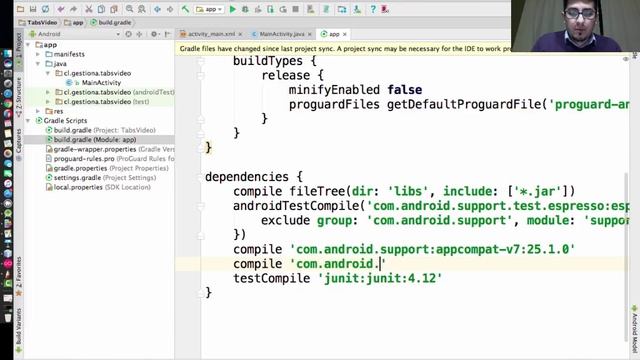Toggle the Captures tool window tab
This screenshot has width=640, height=360.
pos(19,144)
